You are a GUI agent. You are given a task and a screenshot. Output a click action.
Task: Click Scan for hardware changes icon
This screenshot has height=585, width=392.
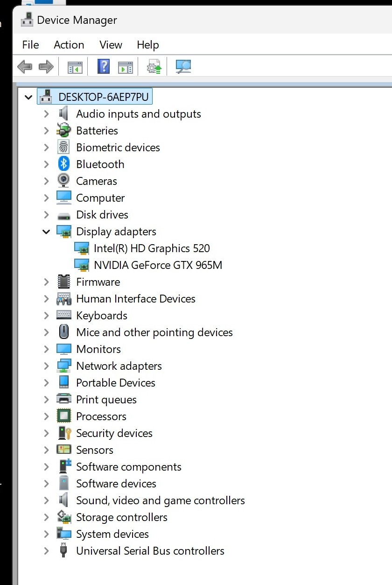click(x=183, y=67)
